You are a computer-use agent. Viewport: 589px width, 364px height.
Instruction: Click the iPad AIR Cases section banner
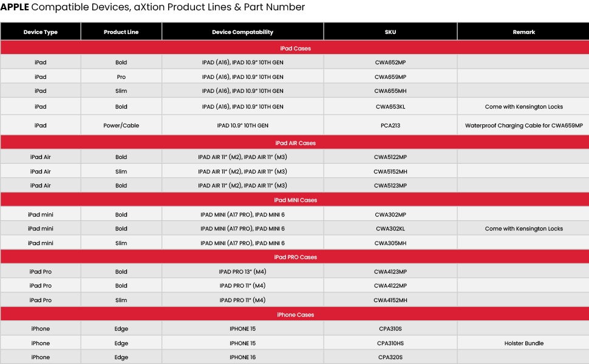pos(295,143)
